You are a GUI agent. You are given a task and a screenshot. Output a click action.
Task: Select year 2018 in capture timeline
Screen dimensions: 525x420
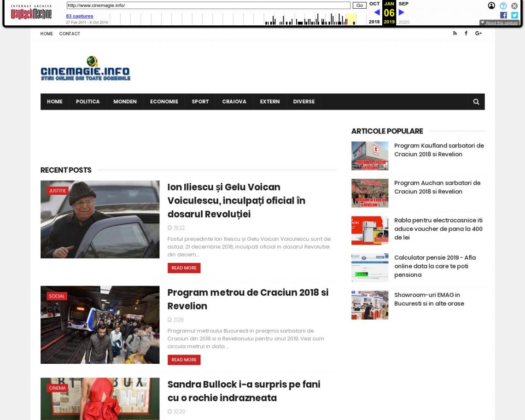374,22
